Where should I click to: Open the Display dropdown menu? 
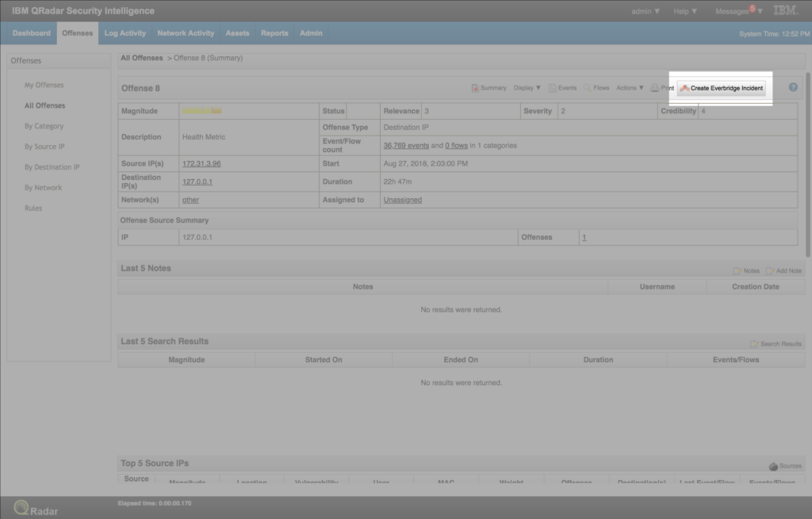527,88
